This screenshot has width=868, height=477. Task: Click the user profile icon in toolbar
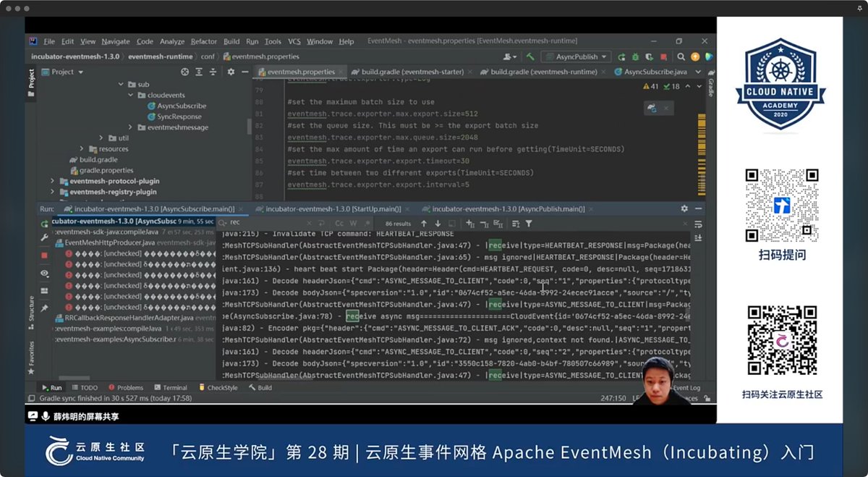(511, 56)
